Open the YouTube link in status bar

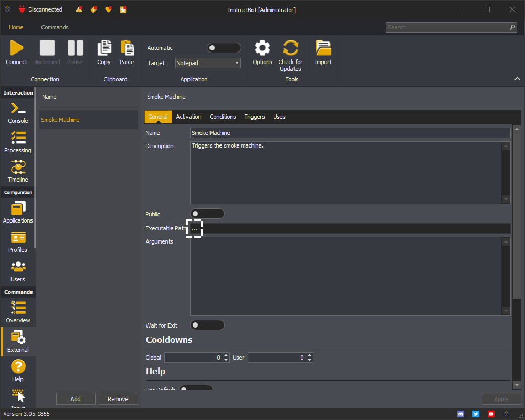click(x=491, y=414)
